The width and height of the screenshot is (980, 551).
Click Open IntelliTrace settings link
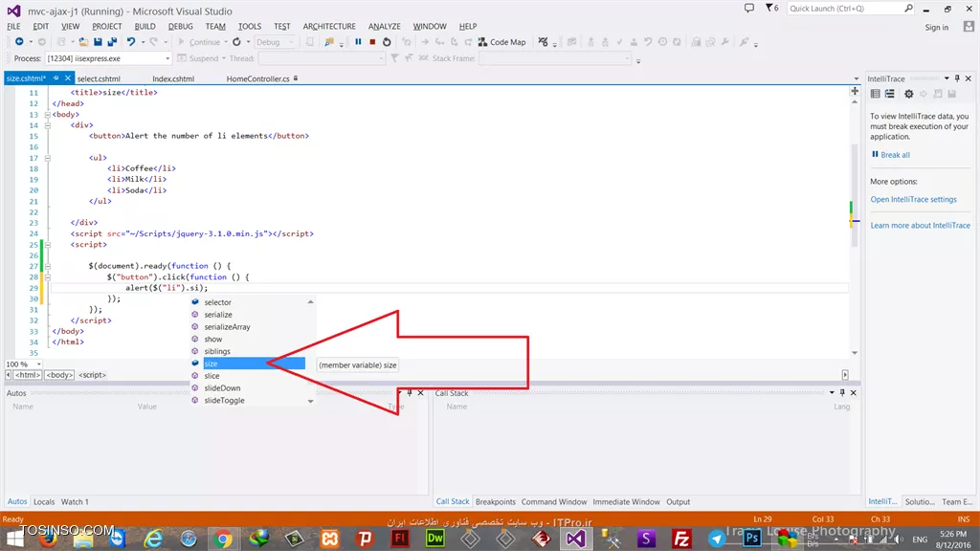point(913,199)
